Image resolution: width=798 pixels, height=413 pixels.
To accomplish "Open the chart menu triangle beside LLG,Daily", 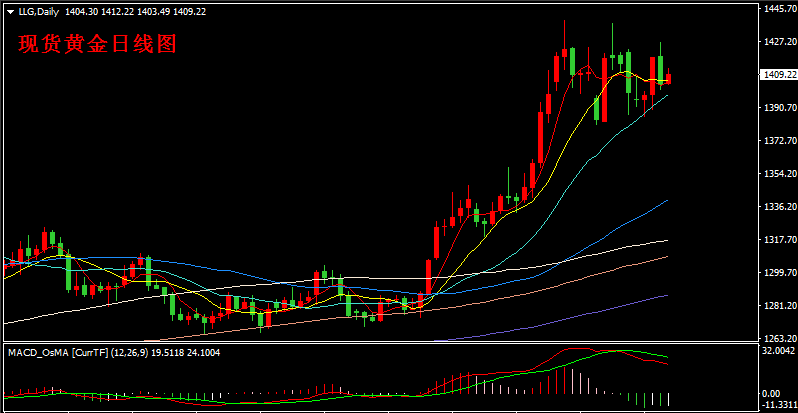I will pyautogui.click(x=10, y=12).
